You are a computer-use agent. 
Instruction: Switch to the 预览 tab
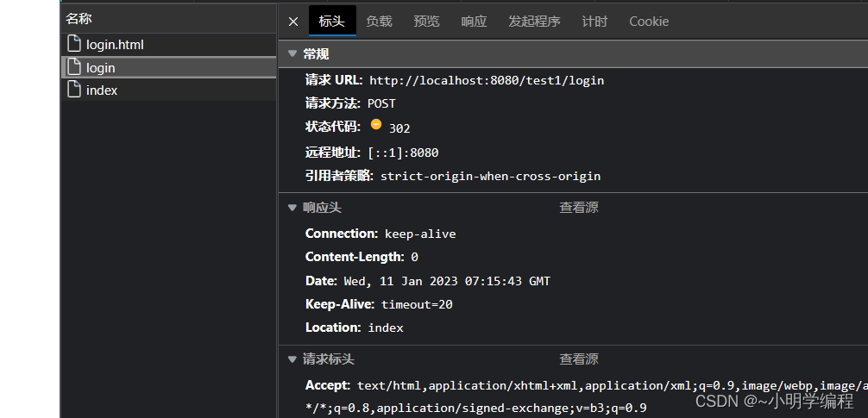point(426,22)
